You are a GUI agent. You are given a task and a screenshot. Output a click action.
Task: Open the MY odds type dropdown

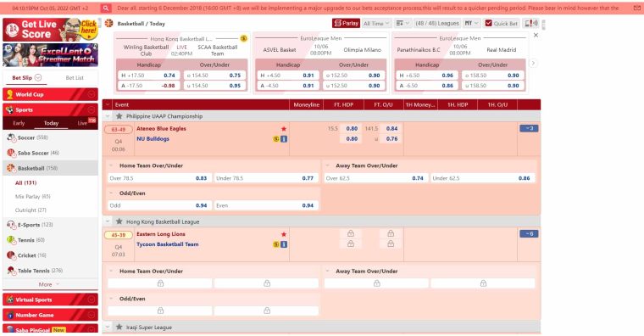tap(471, 24)
